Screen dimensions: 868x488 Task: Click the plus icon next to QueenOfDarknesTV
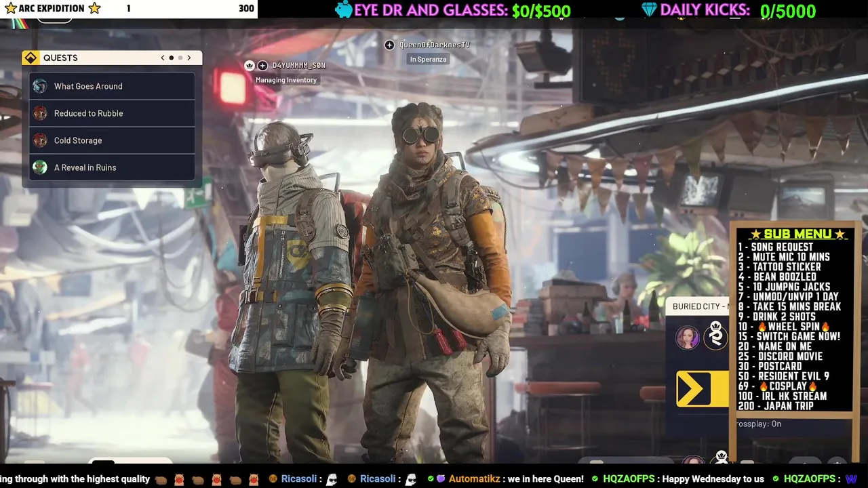point(389,45)
